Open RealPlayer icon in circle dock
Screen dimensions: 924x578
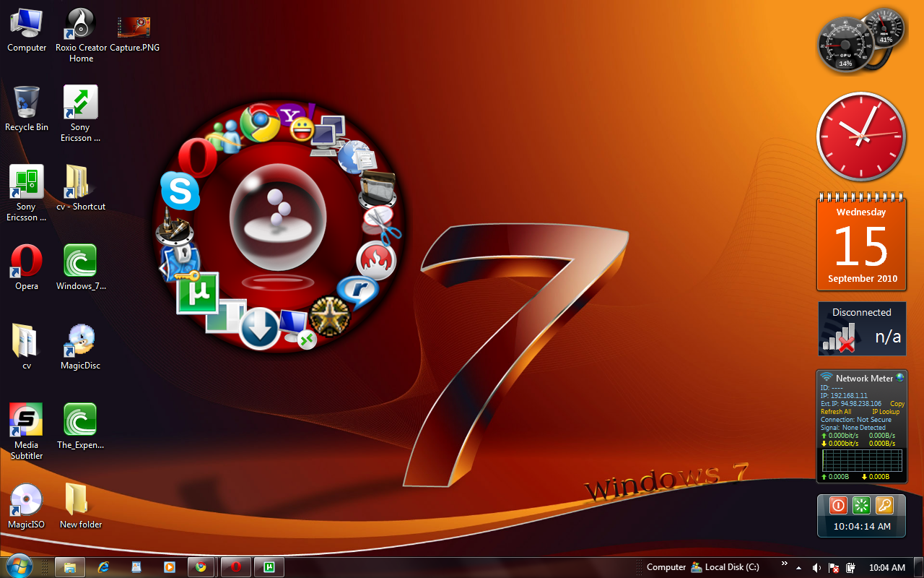tap(357, 294)
